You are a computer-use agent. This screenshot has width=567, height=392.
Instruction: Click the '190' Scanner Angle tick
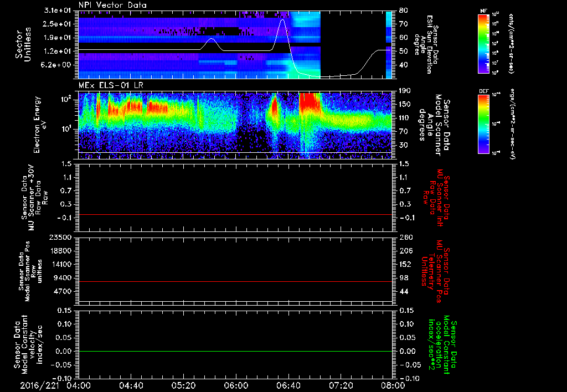[x=405, y=91]
